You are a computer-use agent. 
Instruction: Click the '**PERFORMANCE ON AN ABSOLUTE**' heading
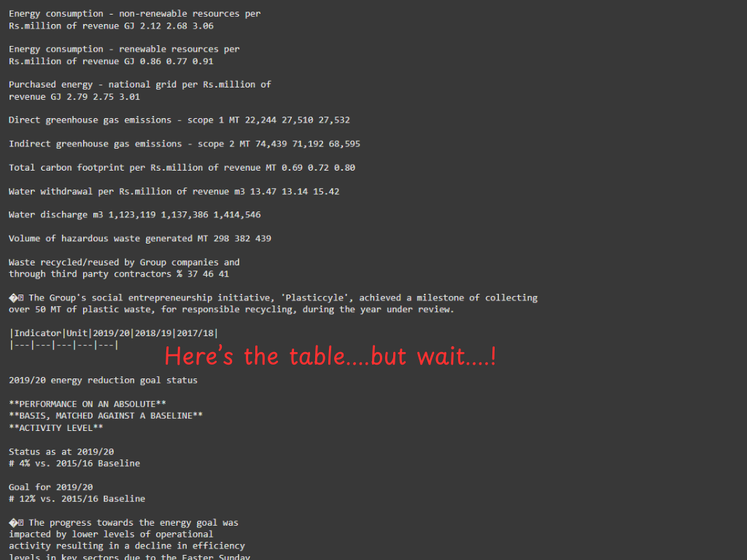[x=88, y=404]
